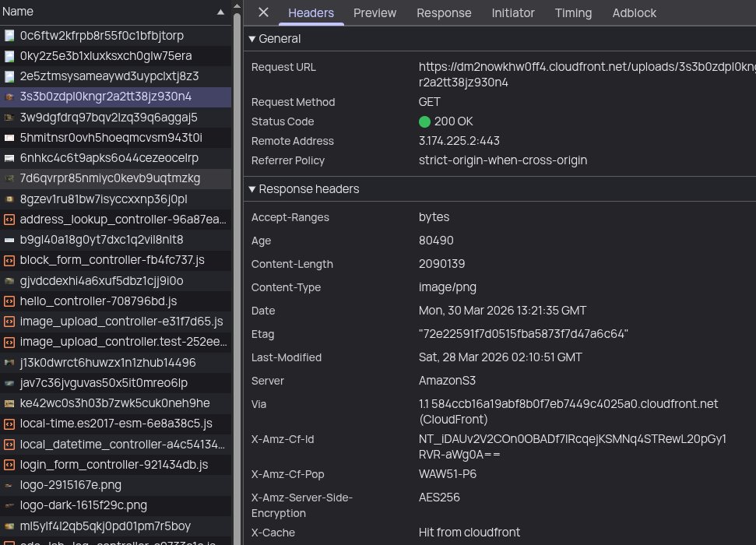756x545 pixels.
Task: Click the request list vertical scrollbar
Action: [237, 280]
